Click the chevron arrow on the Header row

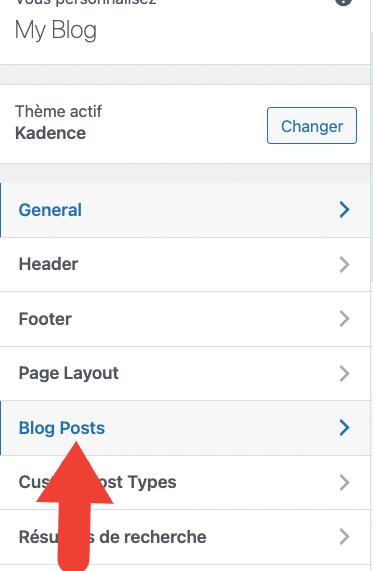(344, 264)
